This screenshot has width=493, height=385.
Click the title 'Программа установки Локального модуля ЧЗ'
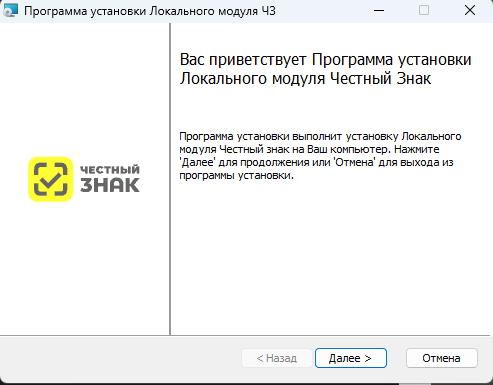pos(150,11)
